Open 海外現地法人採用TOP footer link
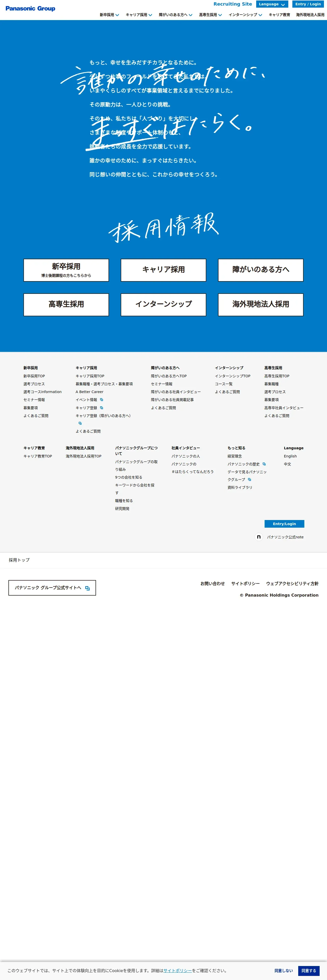This screenshot has width=327, height=980. pos(83,456)
